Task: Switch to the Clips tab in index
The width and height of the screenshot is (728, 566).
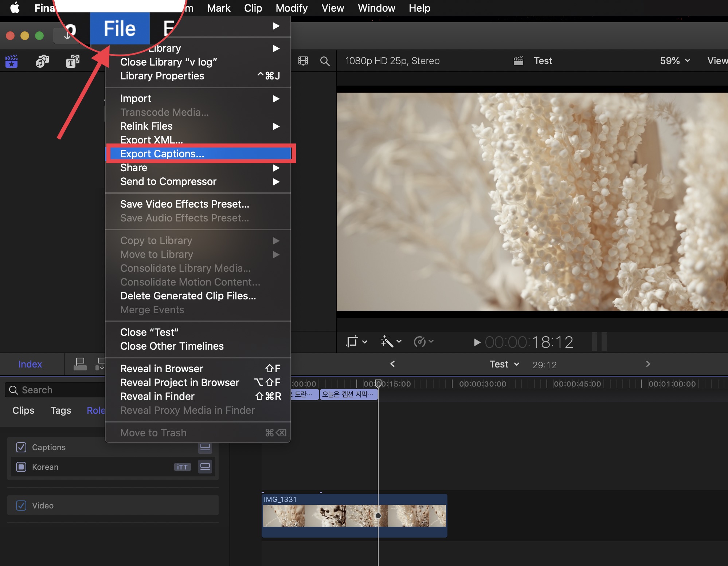Action: pyautogui.click(x=23, y=410)
